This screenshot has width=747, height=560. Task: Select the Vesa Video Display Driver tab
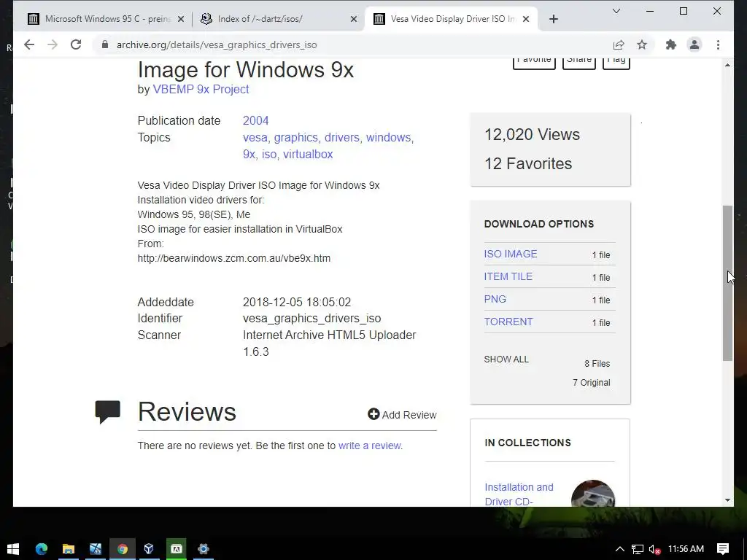point(451,19)
